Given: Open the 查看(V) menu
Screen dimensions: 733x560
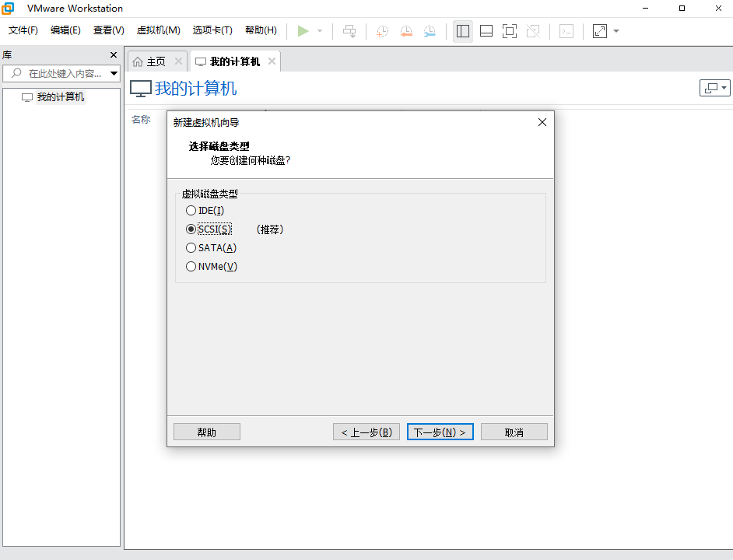Looking at the screenshot, I should click(108, 30).
